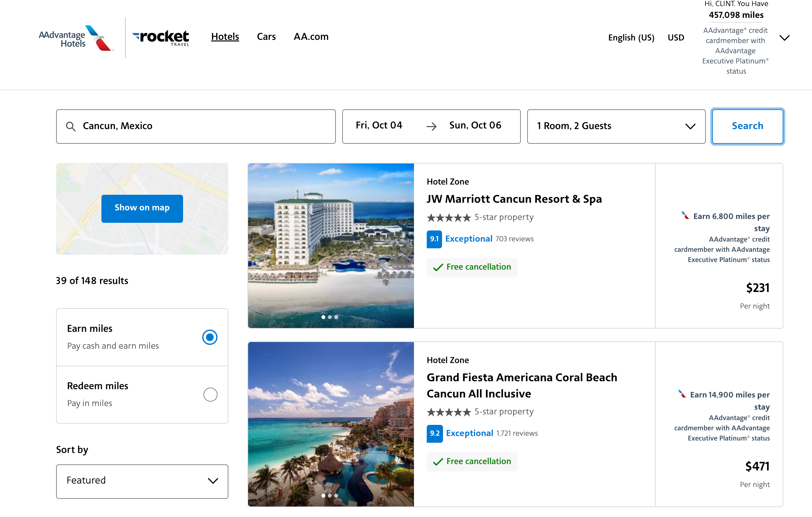Click Show on map
This screenshot has height=517, width=812.
pos(142,208)
